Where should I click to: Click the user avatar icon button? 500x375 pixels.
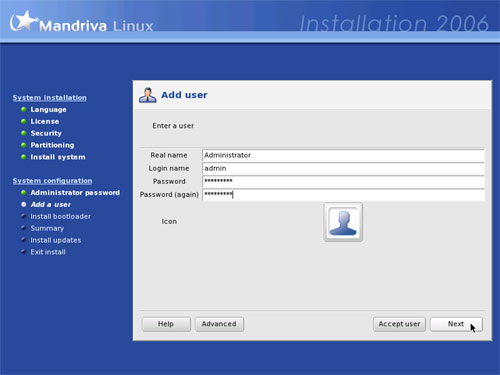[343, 222]
